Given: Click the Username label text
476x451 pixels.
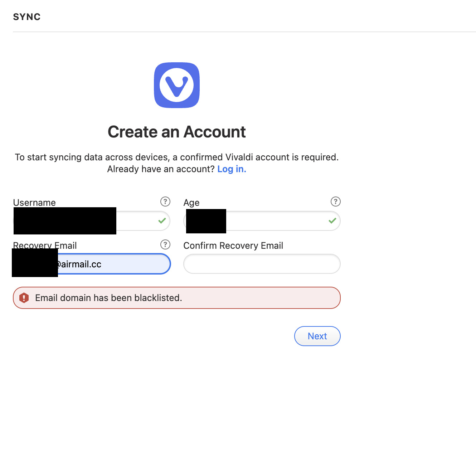Looking at the screenshot, I should click(x=34, y=203).
